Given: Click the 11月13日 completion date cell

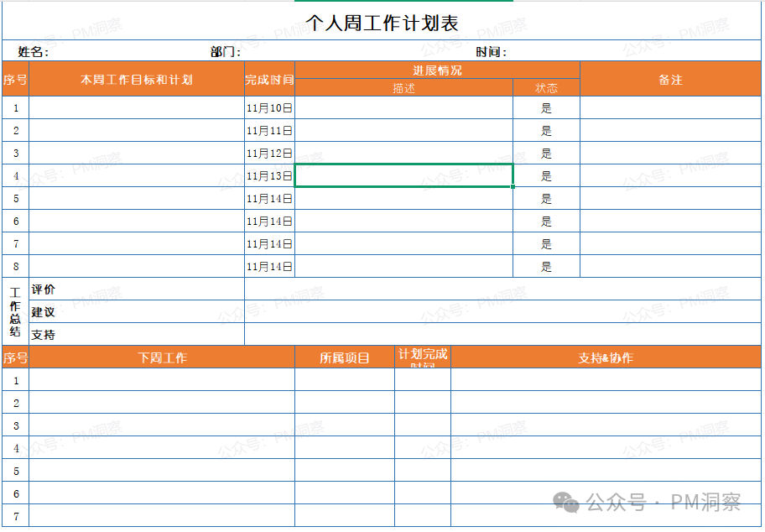Looking at the screenshot, I should click(270, 175).
